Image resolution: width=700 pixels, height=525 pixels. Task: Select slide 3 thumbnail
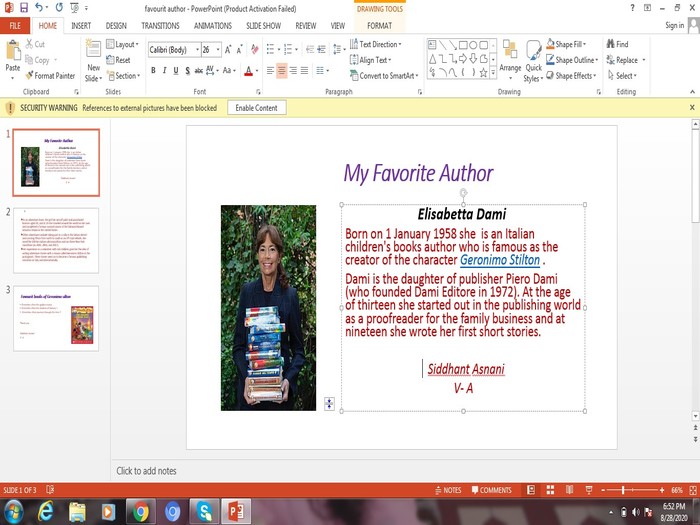tap(56, 318)
